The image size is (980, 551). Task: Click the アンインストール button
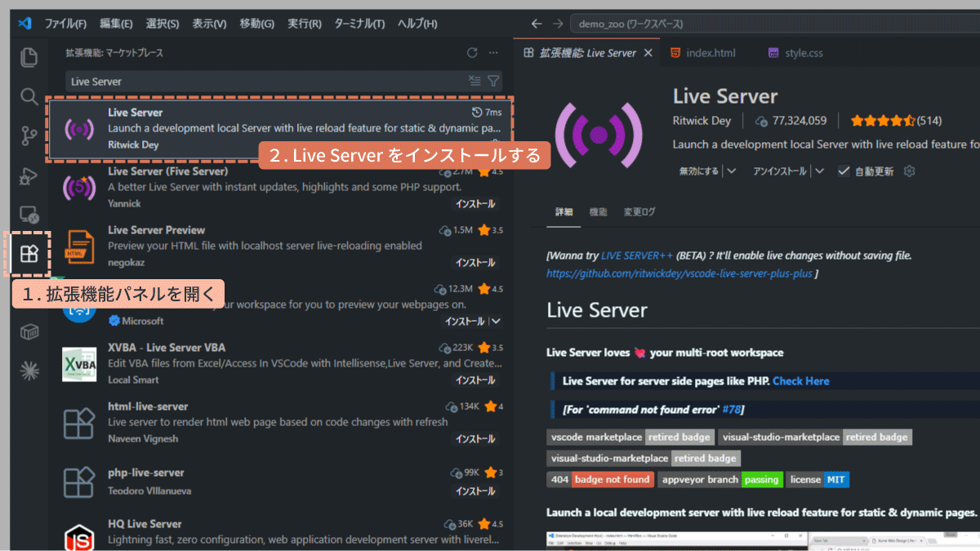pos(779,171)
